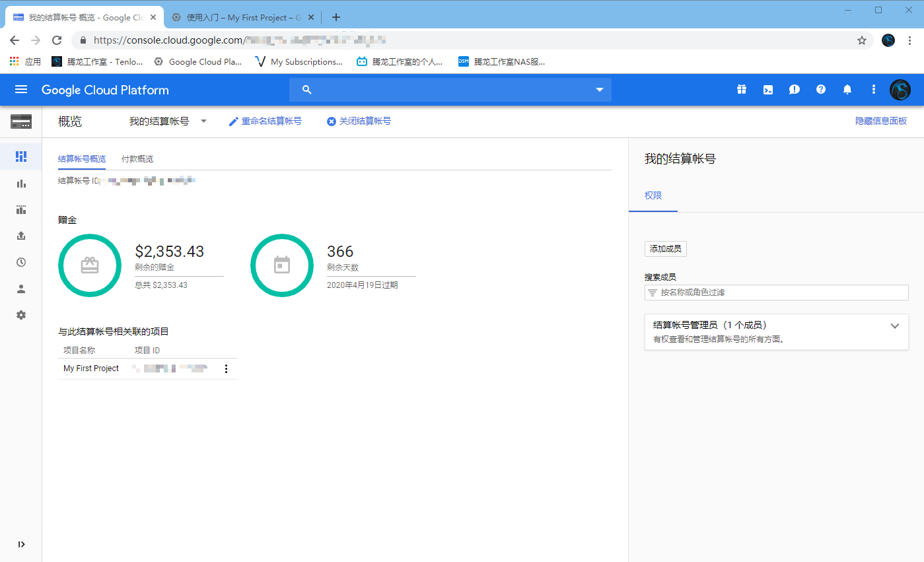Open account avatar in Cloud header

[900, 90]
